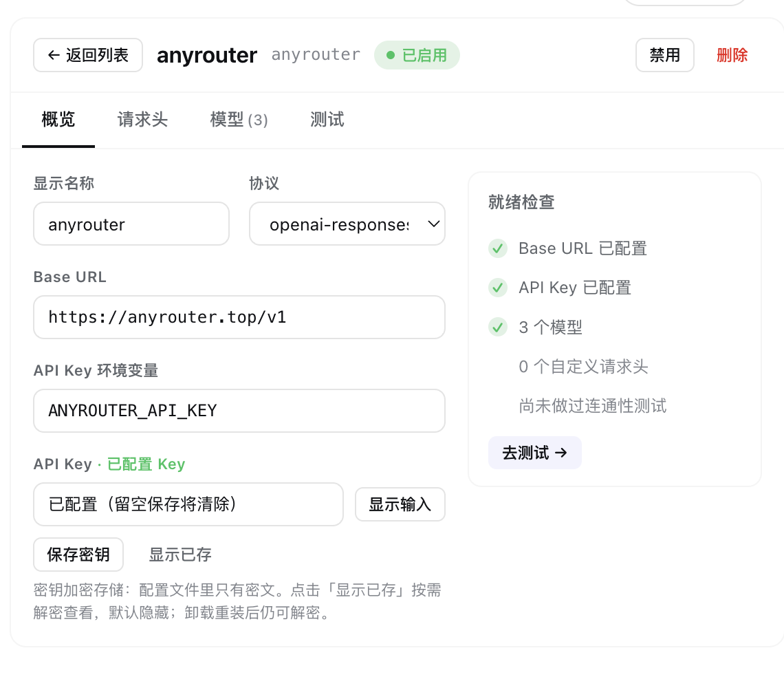Open the 请求头 tab
This screenshot has height=677, width=784.
[x=142, y=120]
